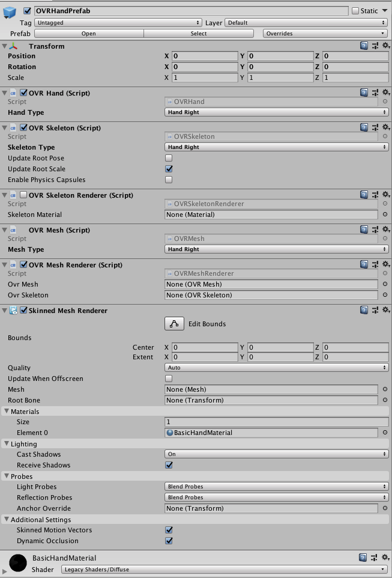The image size is (392, 578).
Task: Collapse the Materials foldout
Action: [x=6, y=410]
